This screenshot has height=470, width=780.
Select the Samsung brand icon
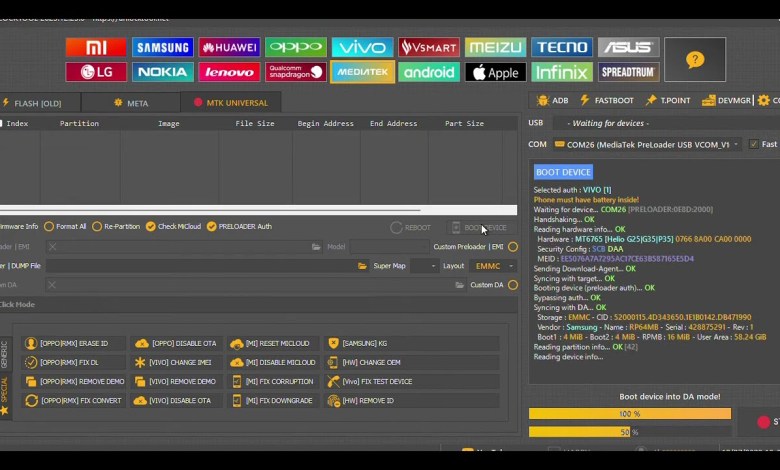point(163,47)
